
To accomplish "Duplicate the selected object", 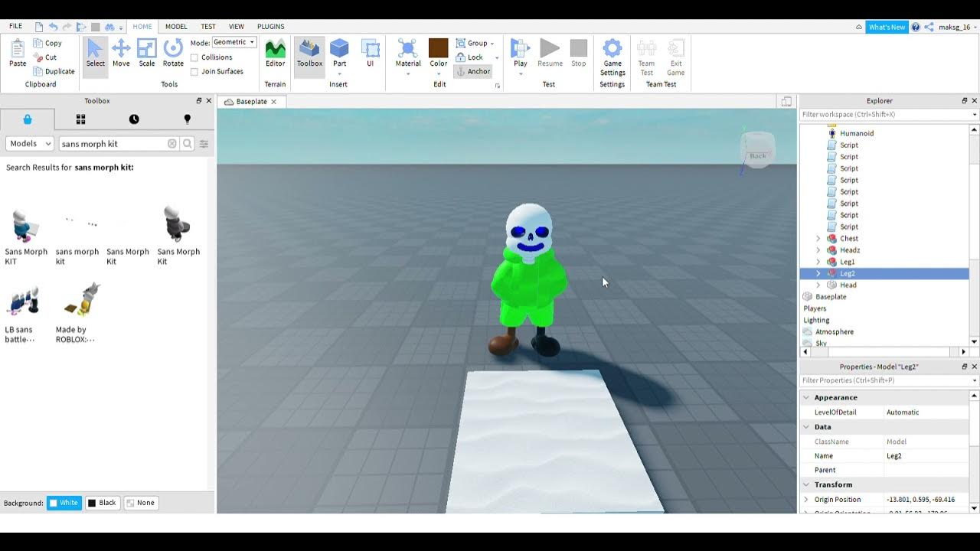I will pos(54,71).
